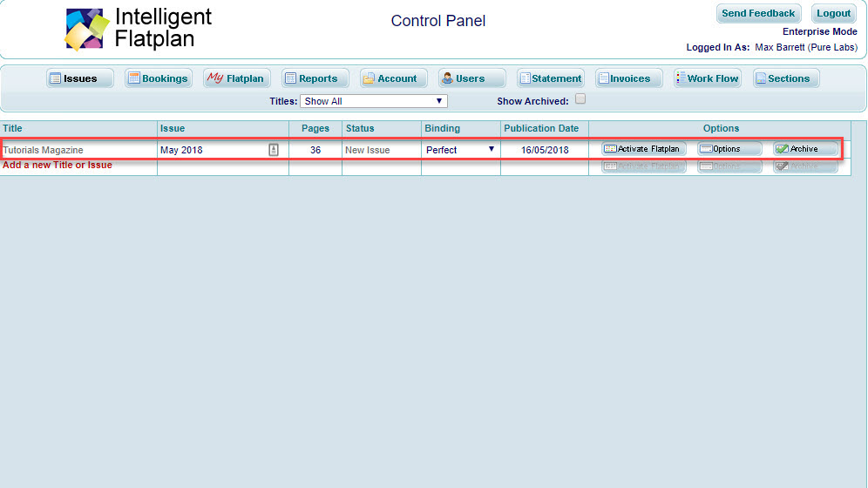
Task: Click Activate Flatplan for Tutorials Magazine
Action: click(643, 149)
